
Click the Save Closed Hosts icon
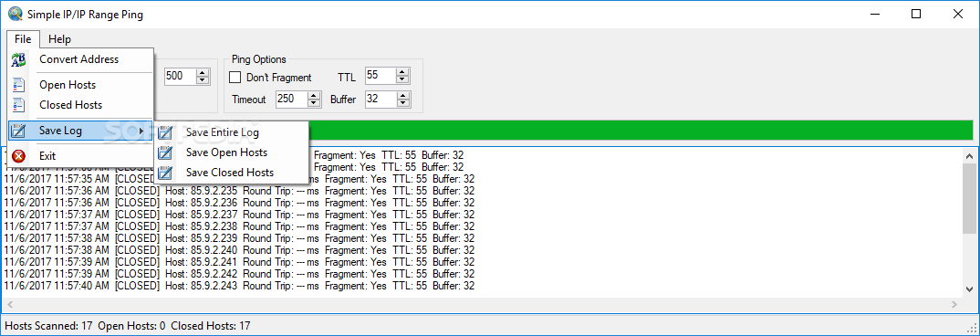[166, 173]
